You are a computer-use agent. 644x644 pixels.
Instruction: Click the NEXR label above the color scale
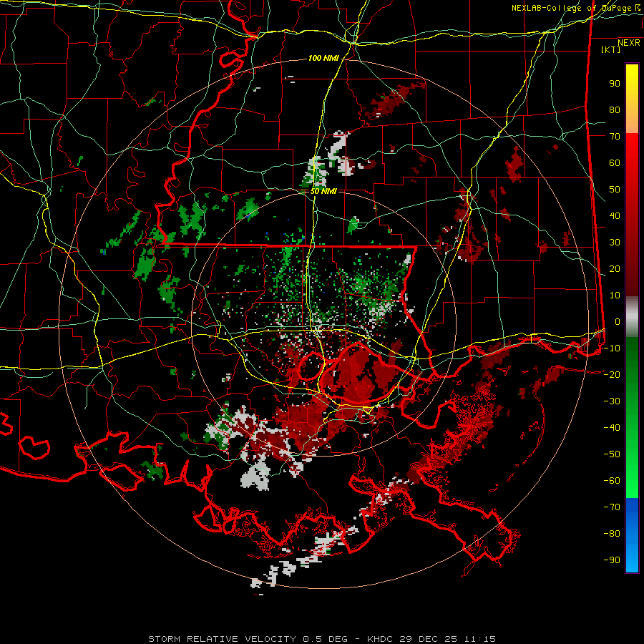click(x=628, y=43)
